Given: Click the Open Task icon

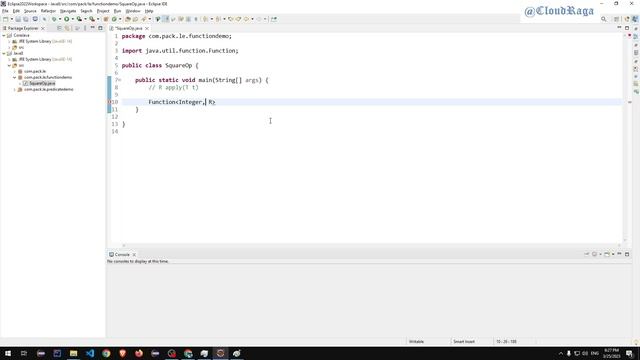Looking at the screenshot, I should 136,19.
